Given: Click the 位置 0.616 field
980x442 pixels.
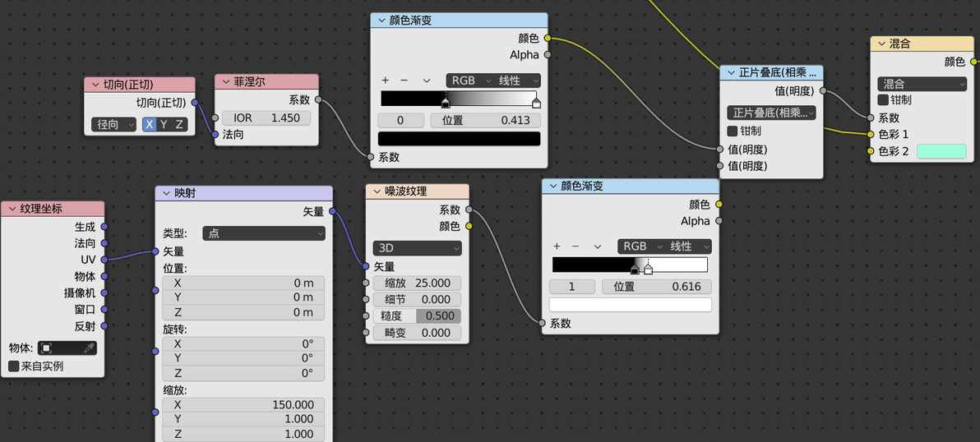Looking at the screenshot, I should tap(657, 288).
